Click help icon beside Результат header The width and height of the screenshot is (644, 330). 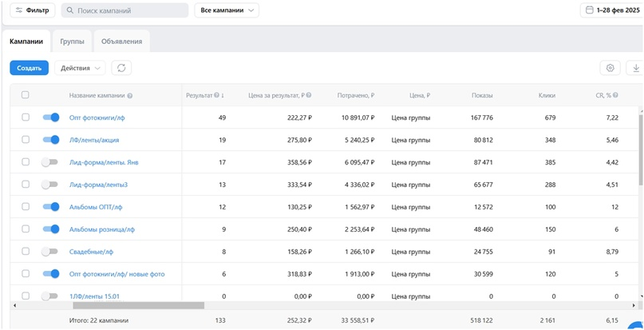point(216,96)
